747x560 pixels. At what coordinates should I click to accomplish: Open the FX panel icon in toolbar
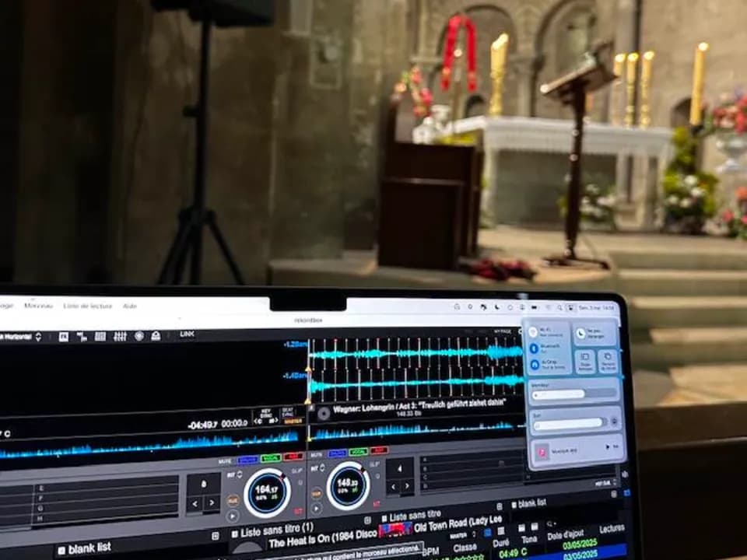[x=63, y=337]
